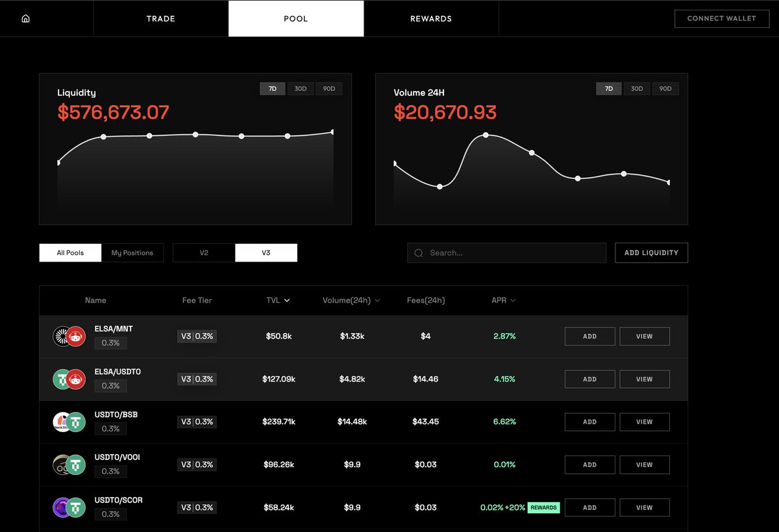Add liquidity to ELSA/USDT0 pool

pyautogui.click(x=589, y=379)
